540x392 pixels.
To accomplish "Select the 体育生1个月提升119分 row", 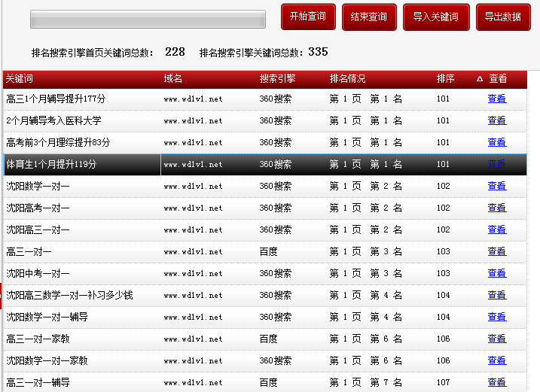I will point(51,164).
